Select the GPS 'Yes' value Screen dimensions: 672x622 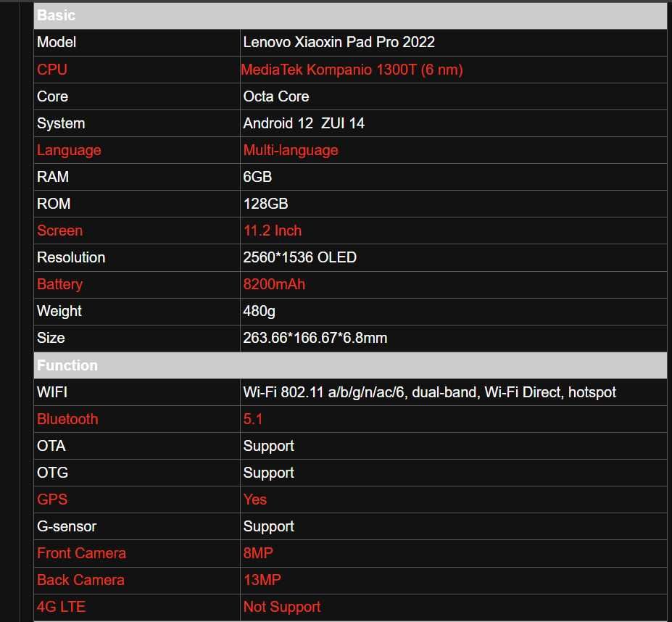(254, 499)
